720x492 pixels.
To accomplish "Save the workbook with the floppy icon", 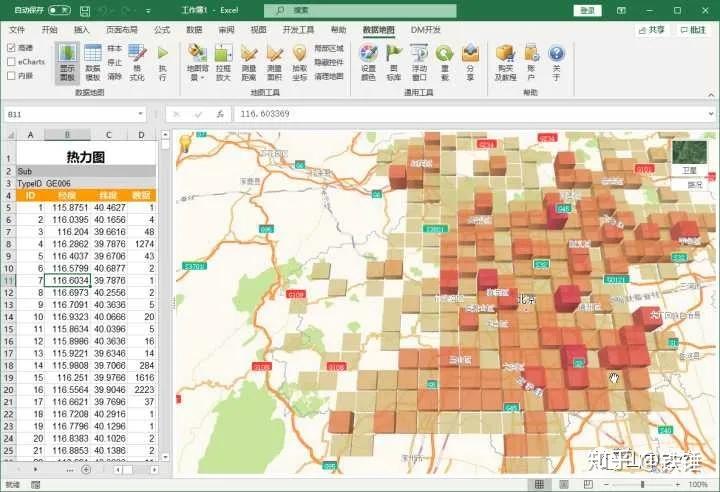I will point(85,10).
